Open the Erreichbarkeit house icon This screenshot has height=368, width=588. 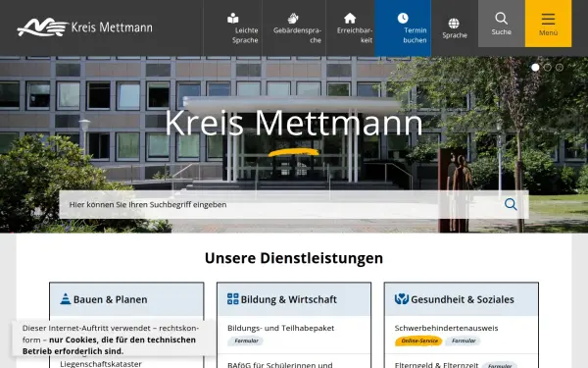[x=350, y=18]
